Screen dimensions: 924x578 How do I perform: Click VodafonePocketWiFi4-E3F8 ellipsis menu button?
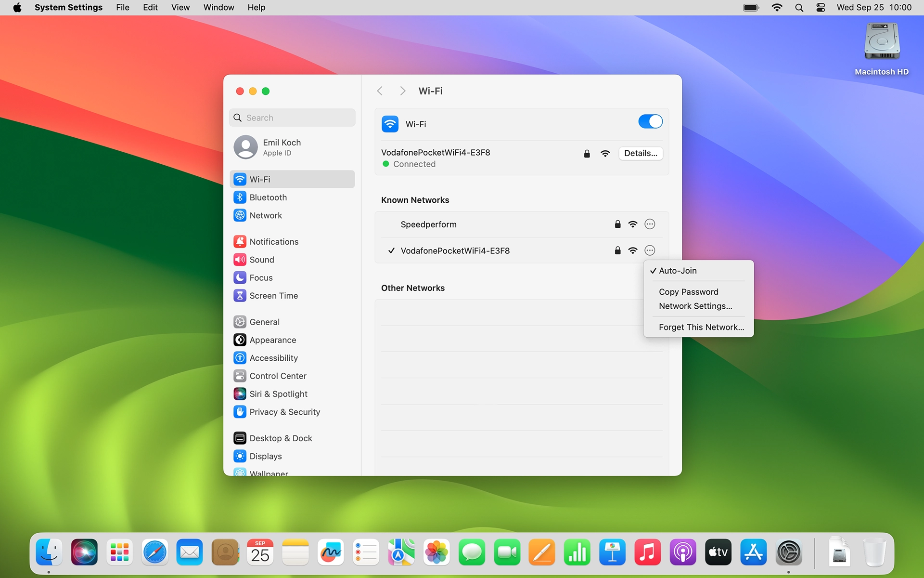click(x=650, y=250)
